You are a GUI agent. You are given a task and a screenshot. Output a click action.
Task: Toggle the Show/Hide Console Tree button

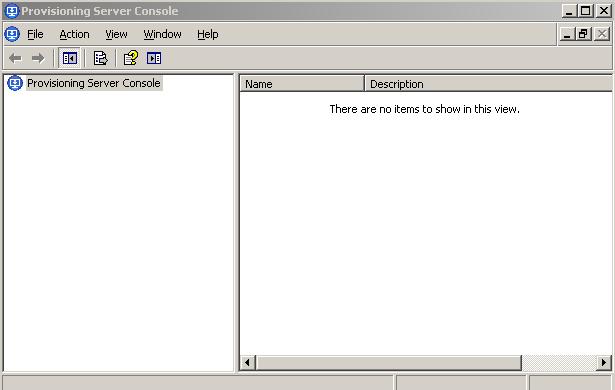pos(70,58)
